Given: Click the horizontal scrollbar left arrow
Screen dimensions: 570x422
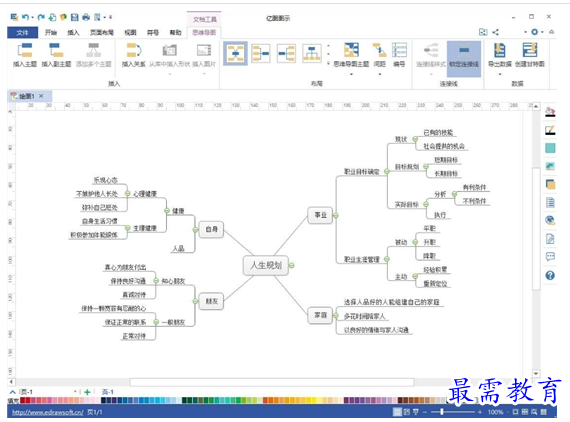Looking at the screenshot, I should 11,382.
